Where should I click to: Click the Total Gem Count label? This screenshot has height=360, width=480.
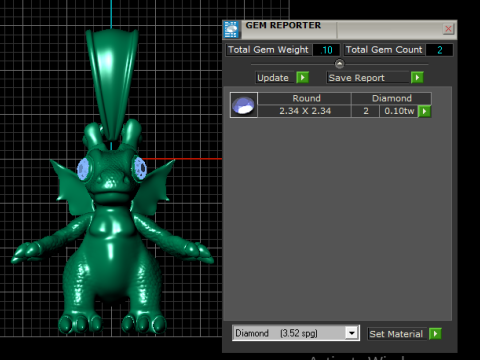pyautogui.click(x=384, y=50)
